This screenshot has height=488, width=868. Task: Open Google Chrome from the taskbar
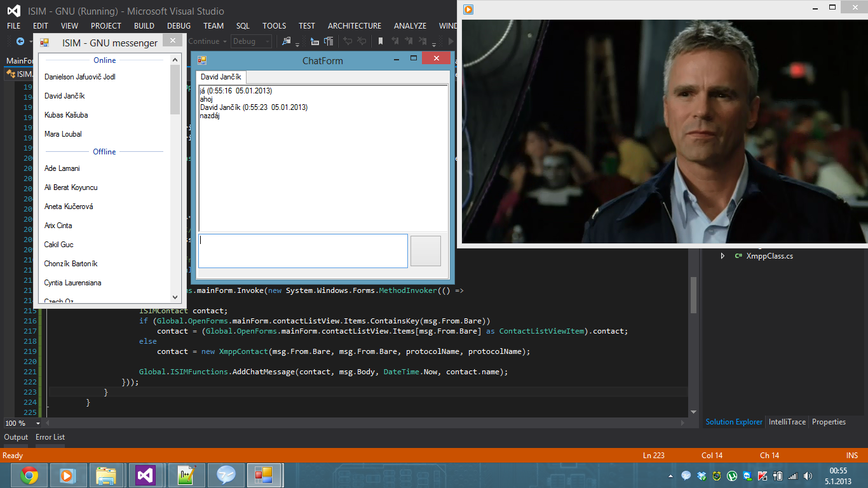tap(29, 475)
